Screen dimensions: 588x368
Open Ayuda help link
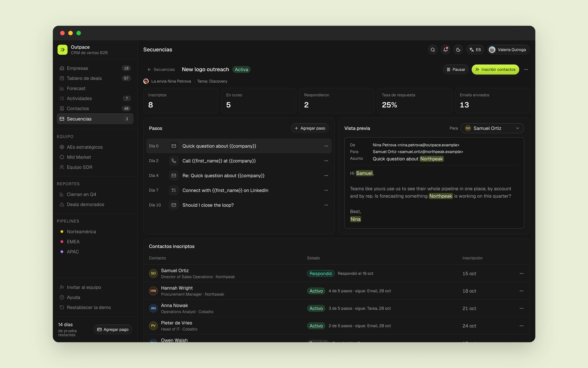coord(95,297)
